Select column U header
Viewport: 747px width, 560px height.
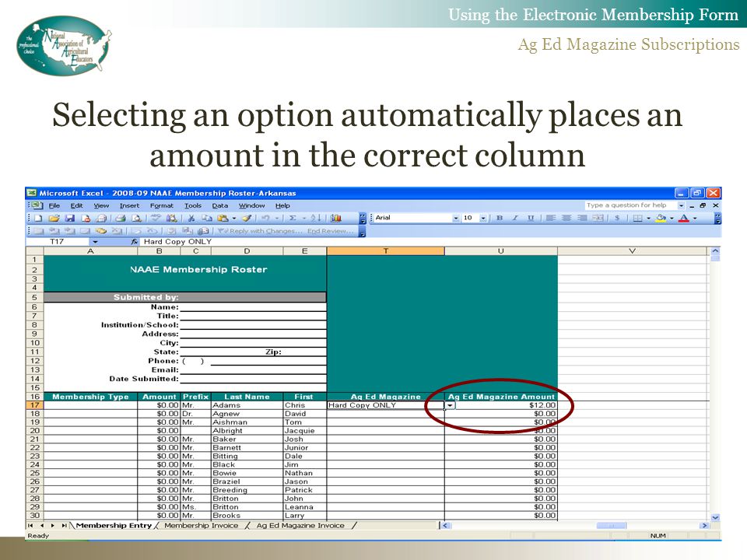click(x=500, y=251)
